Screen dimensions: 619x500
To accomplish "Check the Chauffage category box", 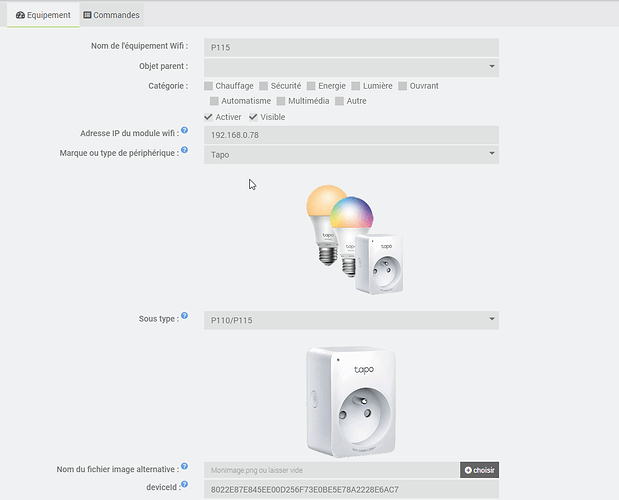I will [208, 86].
